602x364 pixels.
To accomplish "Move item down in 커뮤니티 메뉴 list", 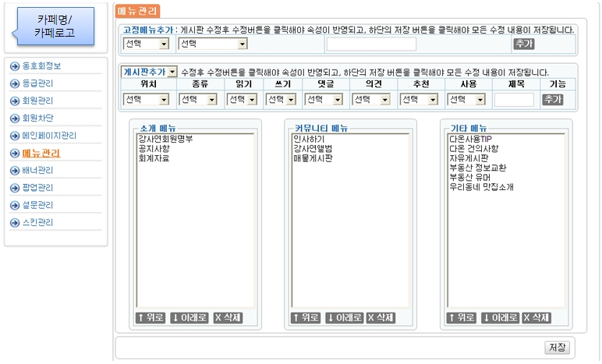I will point(344,317).
